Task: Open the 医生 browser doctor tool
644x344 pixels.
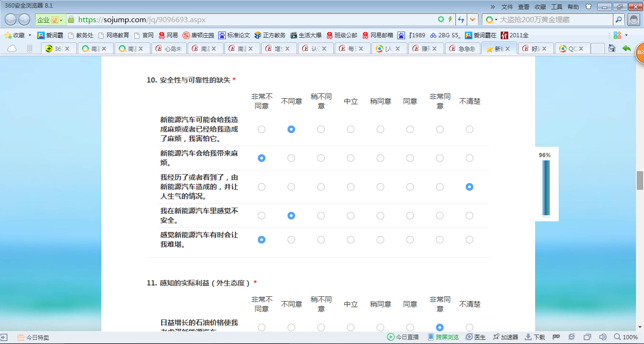Action: click(x=475, y=337)
